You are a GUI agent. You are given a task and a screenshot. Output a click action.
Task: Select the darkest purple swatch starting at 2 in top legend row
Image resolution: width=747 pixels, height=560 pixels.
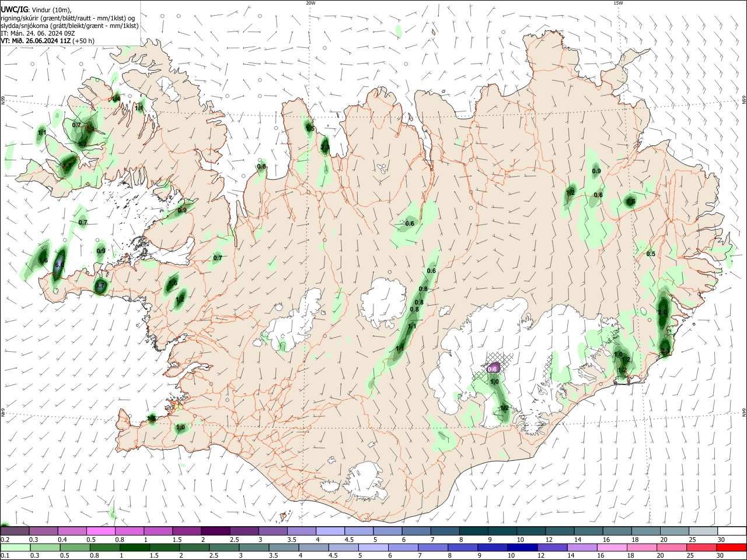click(215, 531)
